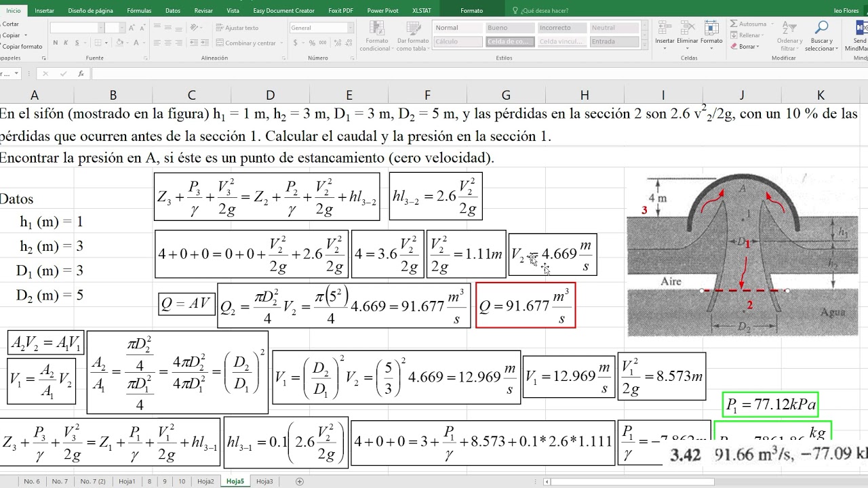The height and width of the screenshot is (488, 868).
Task: Apply the Incorrecto cell style
Action: point(562,28)
